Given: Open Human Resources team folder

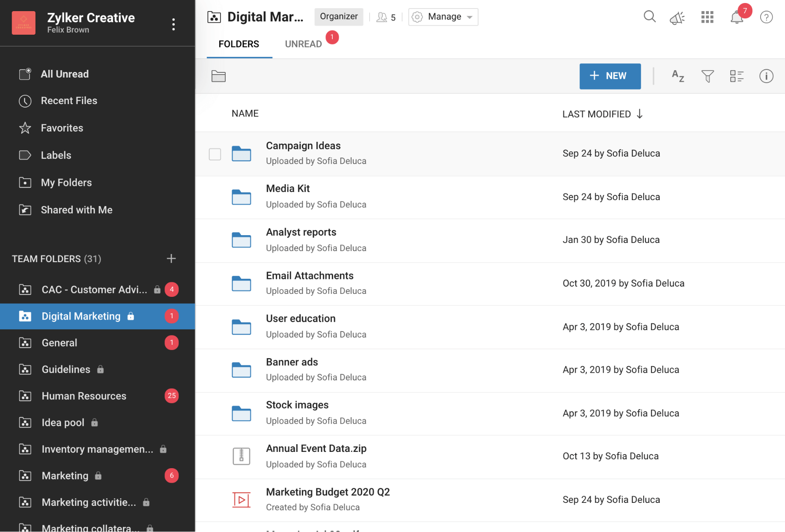Looking at the screenshot, I should 84,396.
